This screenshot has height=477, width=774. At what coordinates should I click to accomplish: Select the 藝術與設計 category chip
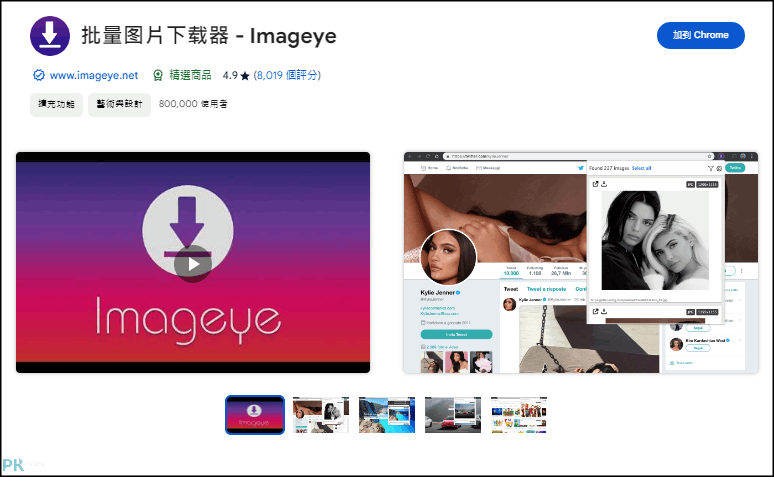(x=119, y=104)
